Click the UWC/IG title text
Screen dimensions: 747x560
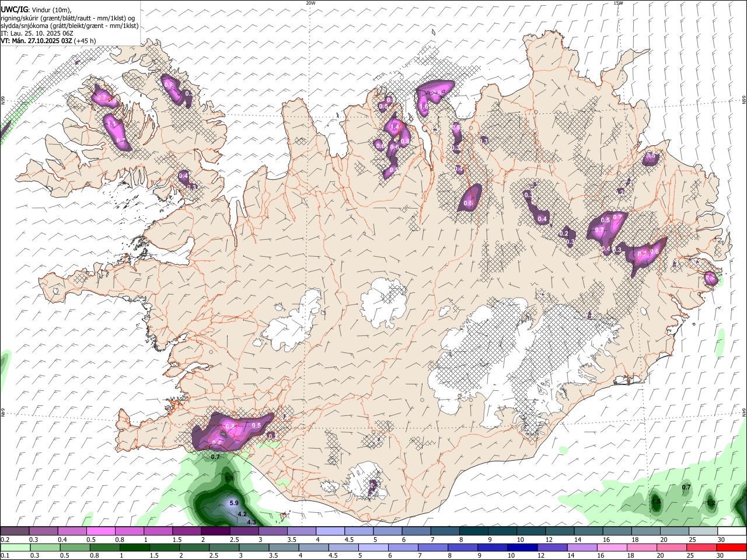point(13,9)
